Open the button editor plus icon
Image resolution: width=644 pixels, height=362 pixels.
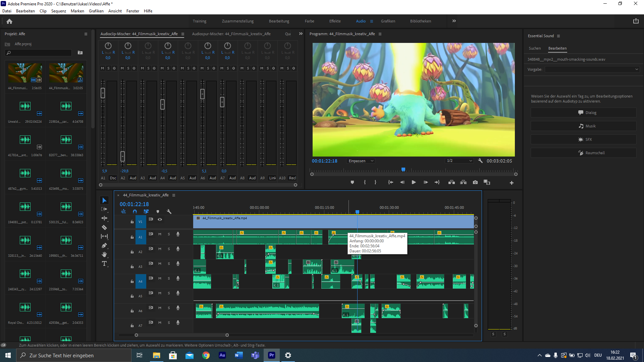(x=512, y=183)
